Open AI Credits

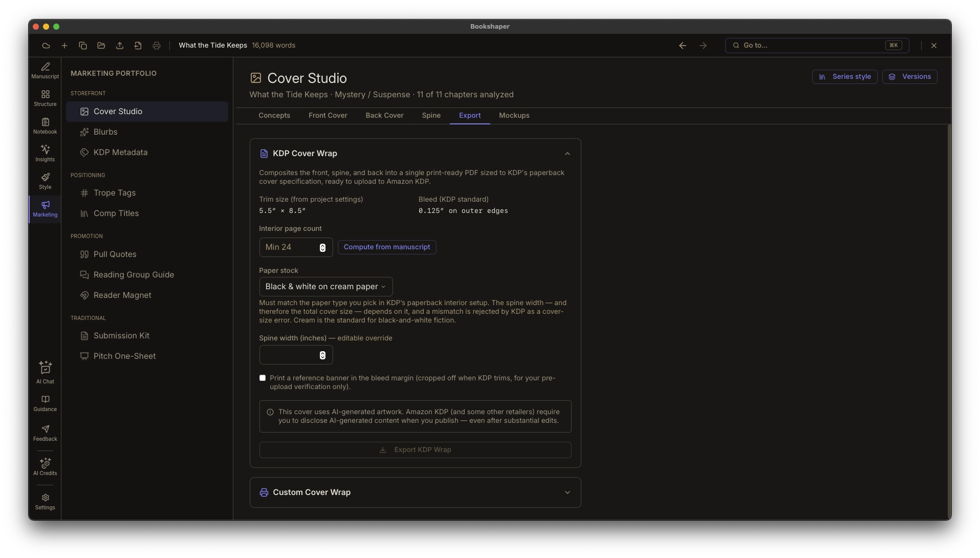(x=45, y=467)
